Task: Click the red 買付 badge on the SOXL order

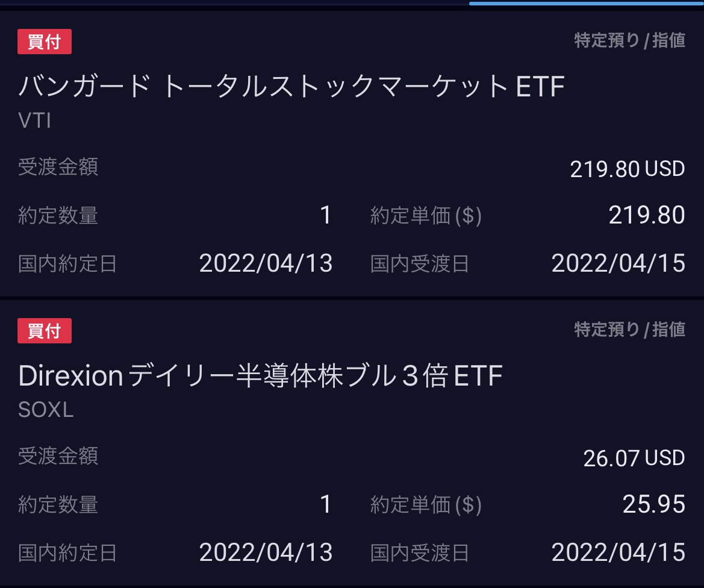Action: [x=44, y=331]
